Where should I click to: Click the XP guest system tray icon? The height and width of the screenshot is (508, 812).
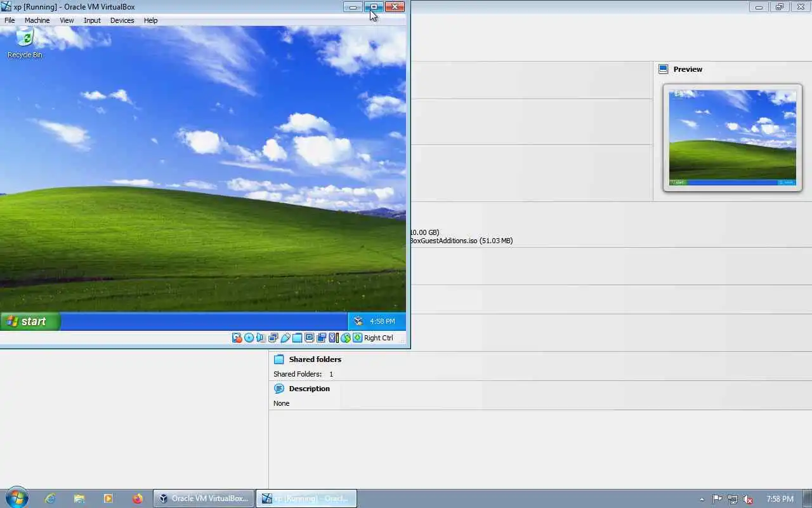(358, 321)
